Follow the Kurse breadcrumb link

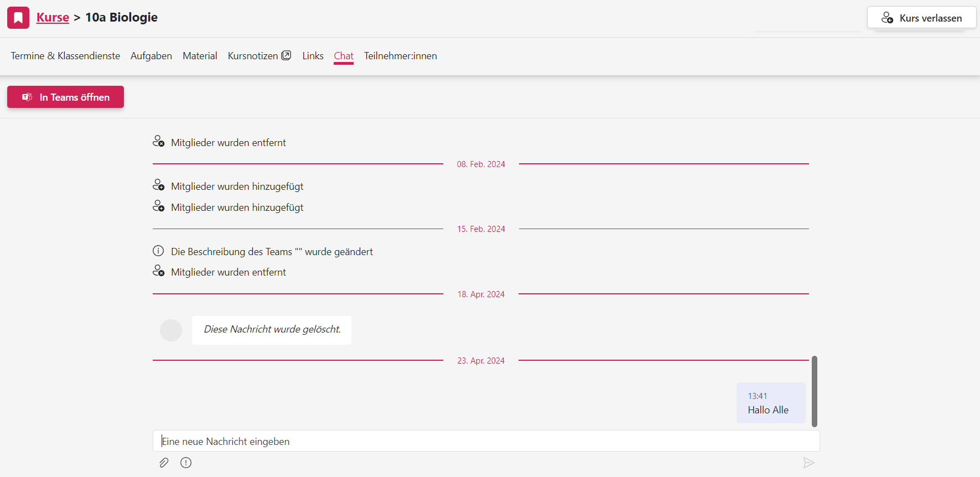53,18
